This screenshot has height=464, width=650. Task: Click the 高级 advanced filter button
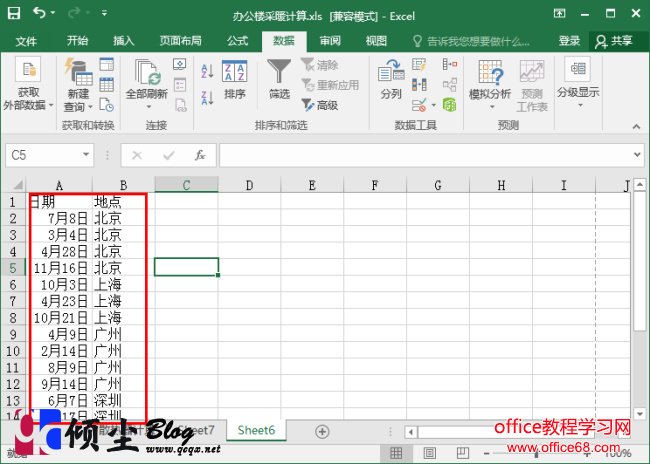coord(319,105)
